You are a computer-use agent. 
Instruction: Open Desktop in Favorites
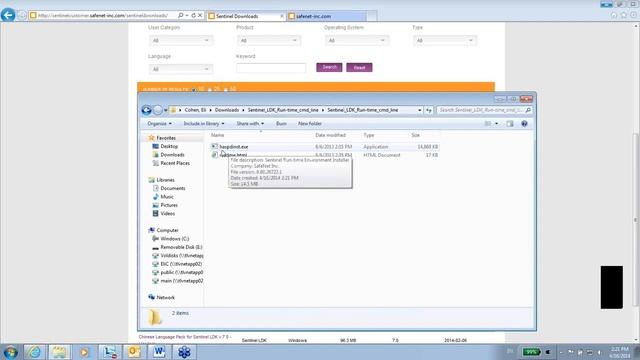[169, 146]
